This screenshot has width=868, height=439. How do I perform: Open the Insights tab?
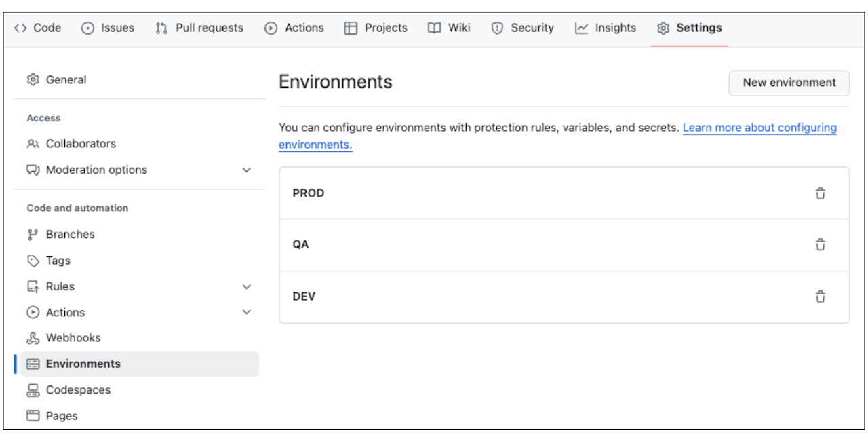pyautogui.click(x=606, y=28)
